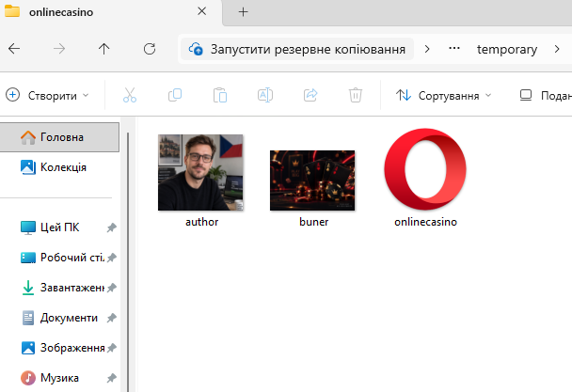Click the pin icon beside Робочий стіл
The width and height of the screenshot is (572, 392).
[x=112, y=258]
